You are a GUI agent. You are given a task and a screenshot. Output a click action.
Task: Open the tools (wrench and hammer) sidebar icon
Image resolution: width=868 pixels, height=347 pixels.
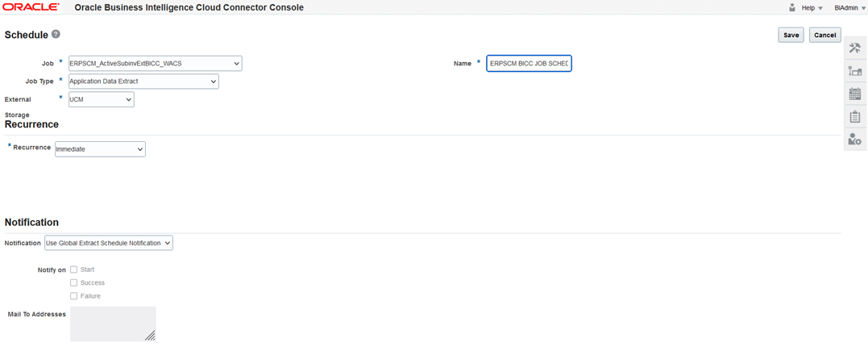854,48
